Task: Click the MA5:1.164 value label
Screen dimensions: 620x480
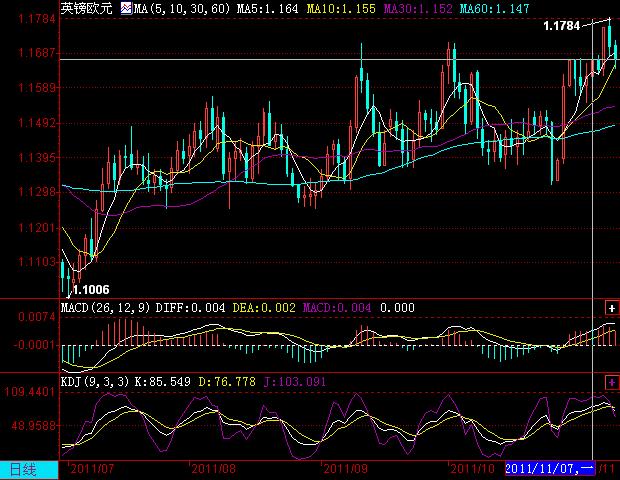Action: (x=267, y=8)
